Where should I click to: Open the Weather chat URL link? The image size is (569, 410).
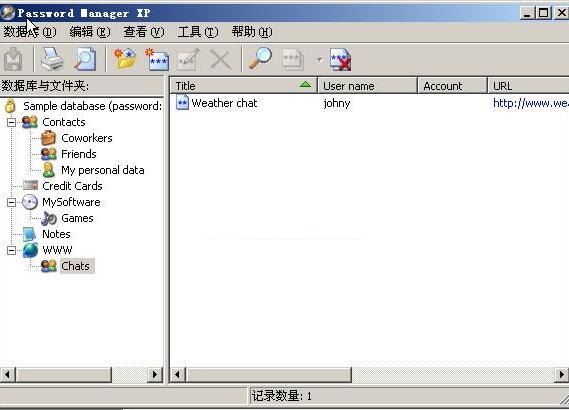[531, 103]
